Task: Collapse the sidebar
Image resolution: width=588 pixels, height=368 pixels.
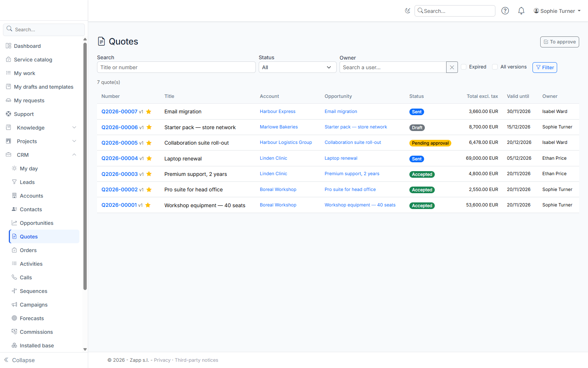Action: (x=19, y=360)
